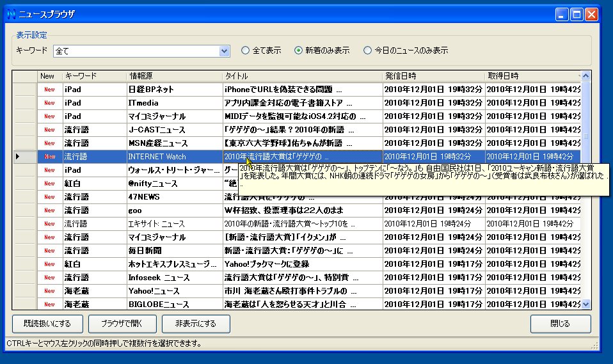Click the news list scroll-up arrow

[x=585, y=76]
